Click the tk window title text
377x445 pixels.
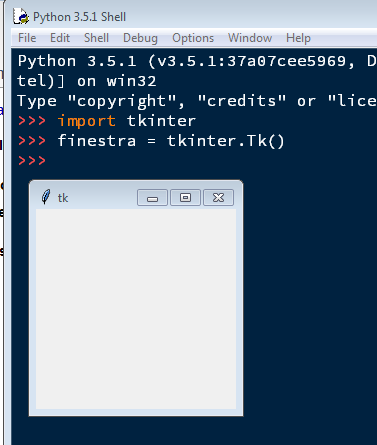(63, 198)
